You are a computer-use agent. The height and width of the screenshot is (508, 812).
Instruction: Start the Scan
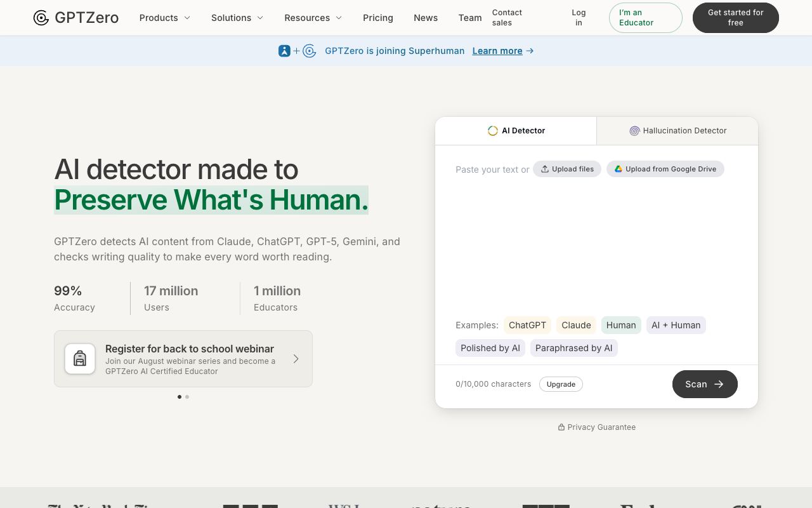tap(705, 384)
